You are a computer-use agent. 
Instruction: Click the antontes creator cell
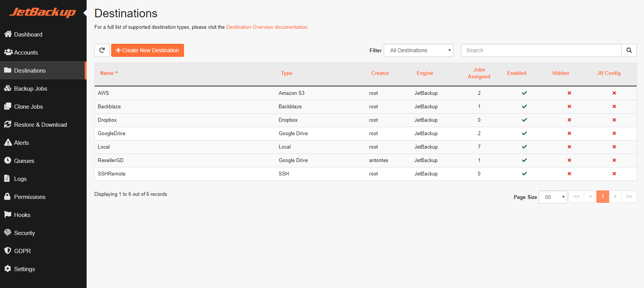[379, 160]
